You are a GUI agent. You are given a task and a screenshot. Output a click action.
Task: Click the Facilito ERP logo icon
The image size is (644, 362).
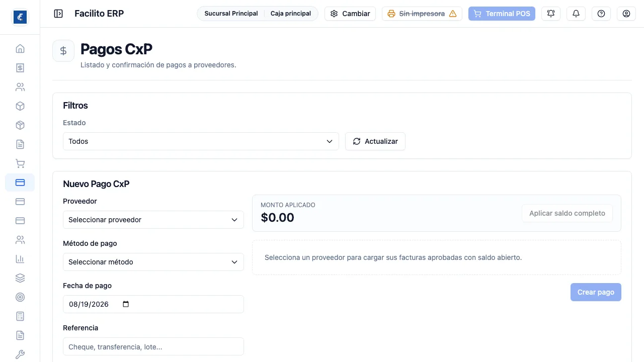pyautogui.click(x=20, y=17)
